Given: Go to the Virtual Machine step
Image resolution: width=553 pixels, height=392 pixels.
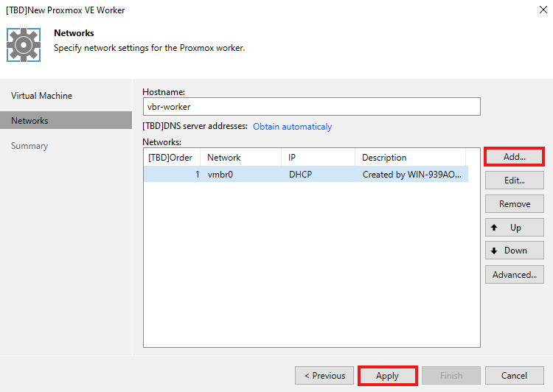Looking at the screenshot, I should [x=41, y=96].
